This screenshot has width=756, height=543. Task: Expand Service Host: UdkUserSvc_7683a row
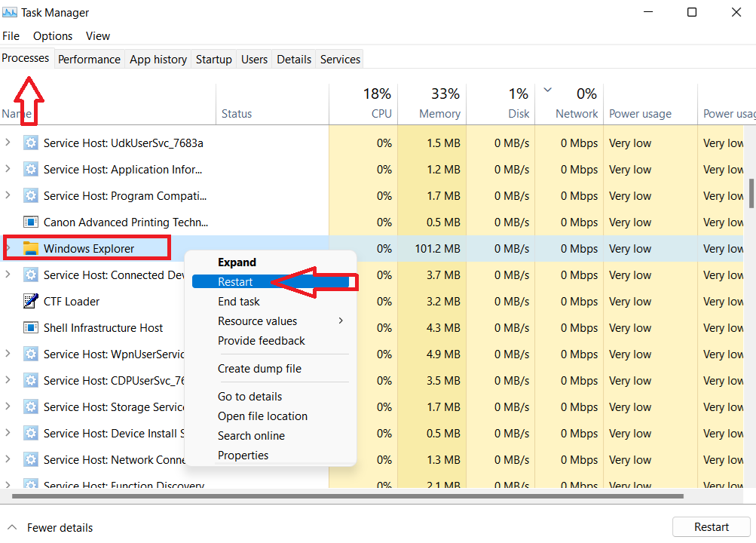(8, 143)
